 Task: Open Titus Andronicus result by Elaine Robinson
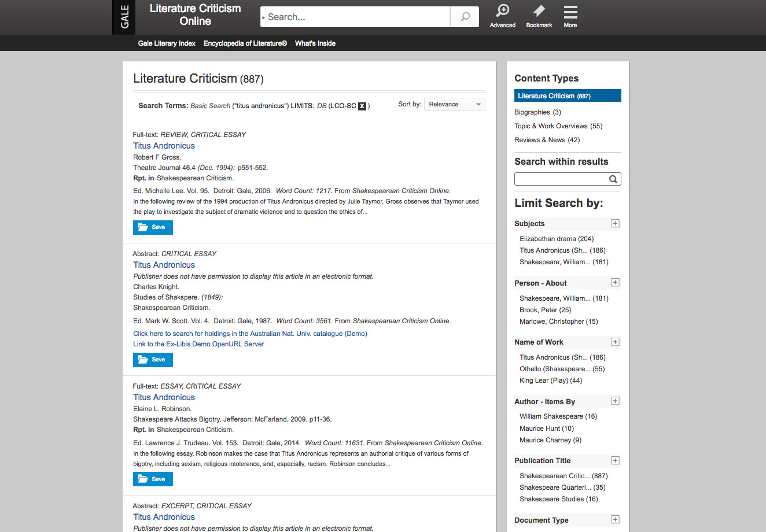(164, 397)
